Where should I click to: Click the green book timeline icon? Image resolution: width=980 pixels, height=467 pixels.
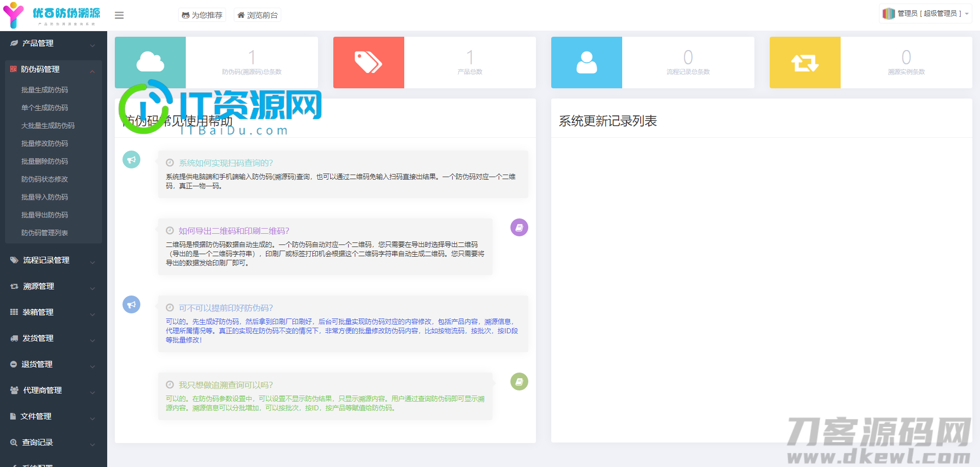(x=519, y=382)
